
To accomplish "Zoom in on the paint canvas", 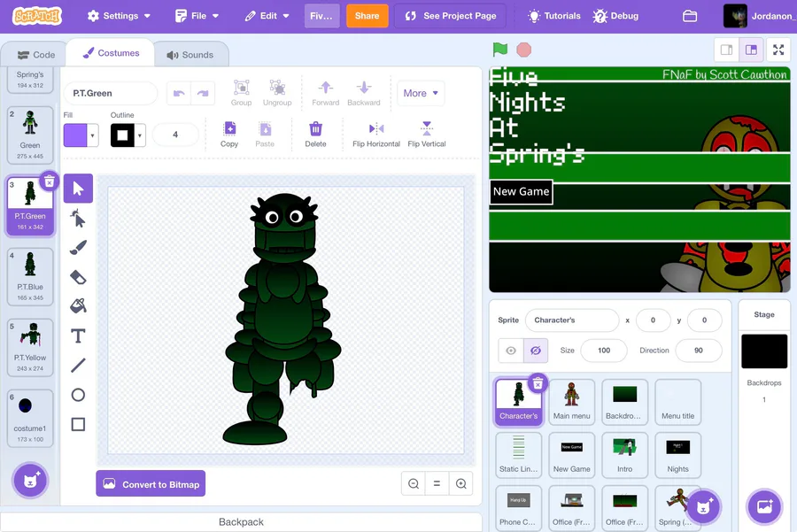I will (x=461, y=483).
